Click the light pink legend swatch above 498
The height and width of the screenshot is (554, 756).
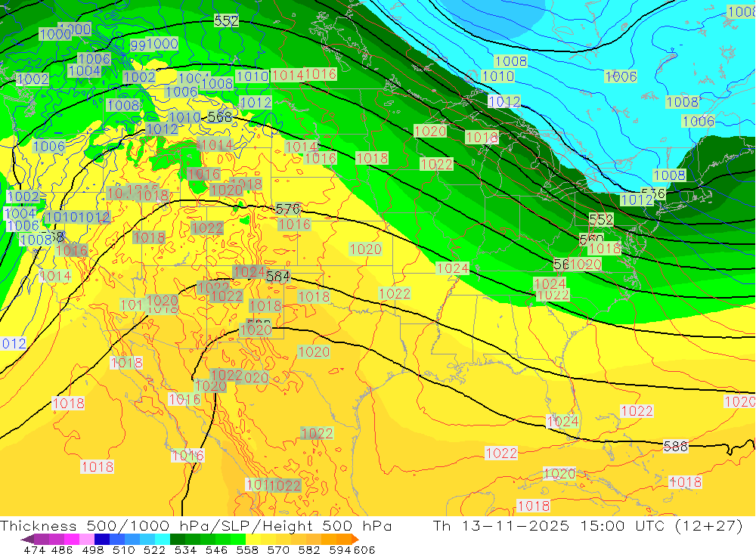click(x=87, y=539)
